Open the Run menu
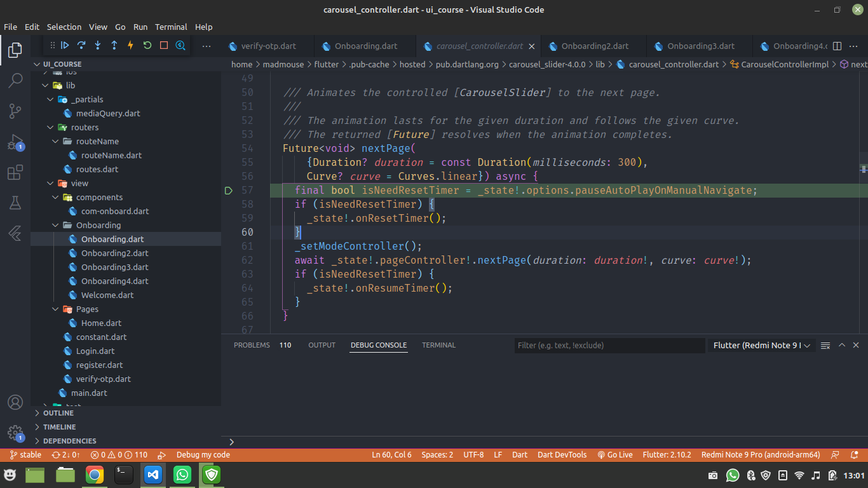This screenshot has height=488, width=868. [140, 27]
